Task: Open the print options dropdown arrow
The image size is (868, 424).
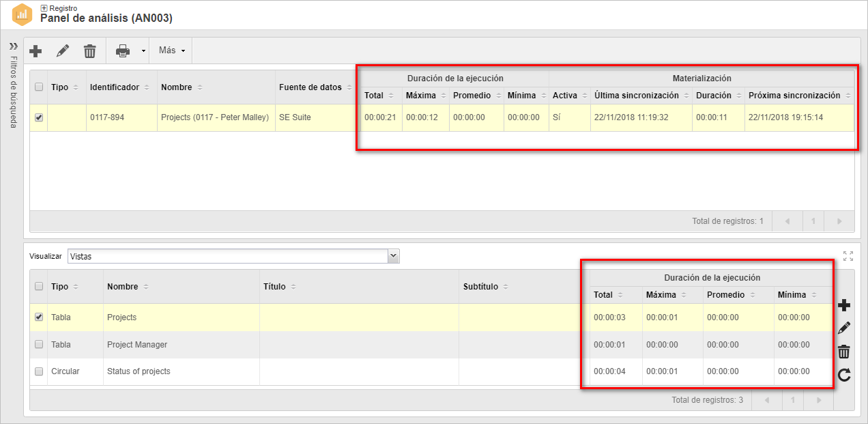Action: (143, 51)
